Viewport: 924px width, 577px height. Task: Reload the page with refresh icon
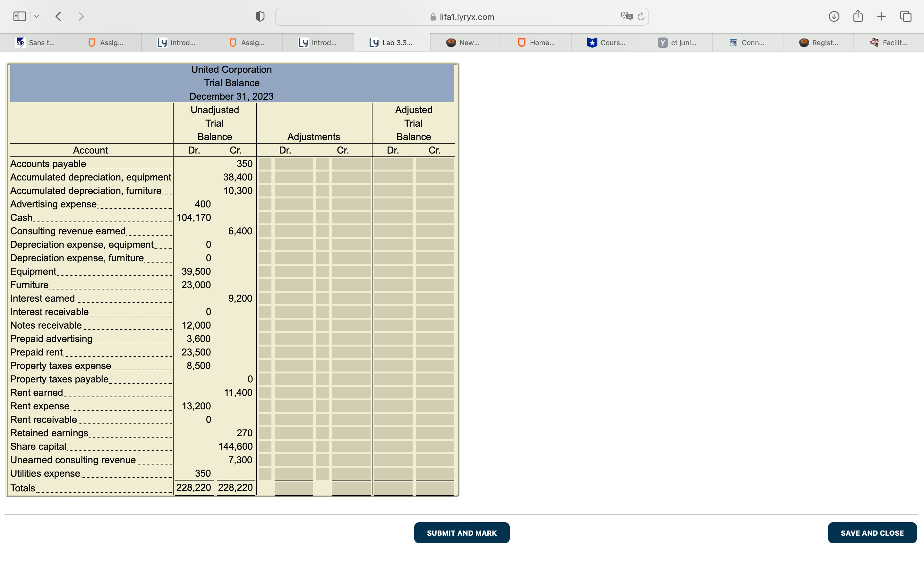[641, 16]
